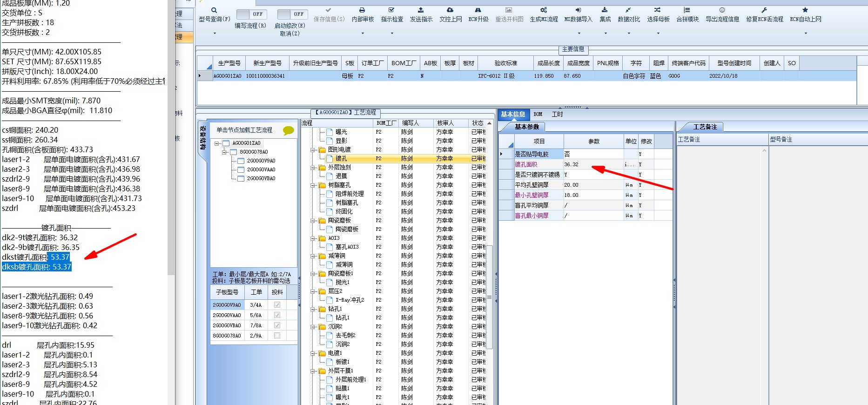Screen dimensions: 868x405
Task: Open the MI数据导入 dropdown arrow
Action: click(x=579, y=33)
